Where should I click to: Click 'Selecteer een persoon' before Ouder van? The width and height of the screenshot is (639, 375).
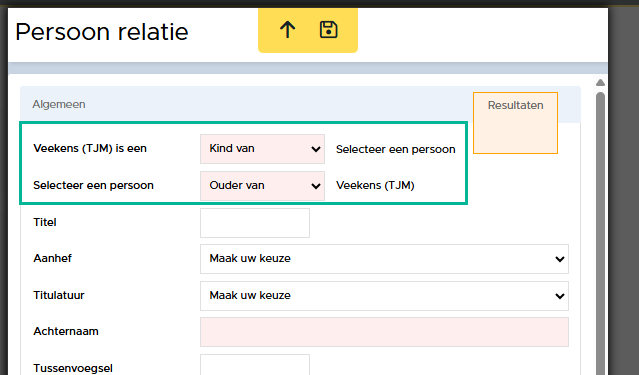(x=93, y=185)
